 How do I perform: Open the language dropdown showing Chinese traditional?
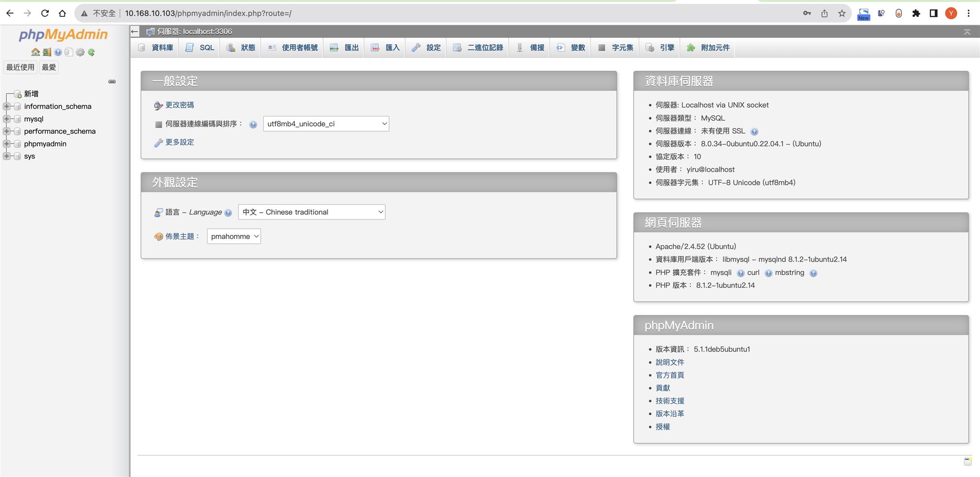pos(312,212)
